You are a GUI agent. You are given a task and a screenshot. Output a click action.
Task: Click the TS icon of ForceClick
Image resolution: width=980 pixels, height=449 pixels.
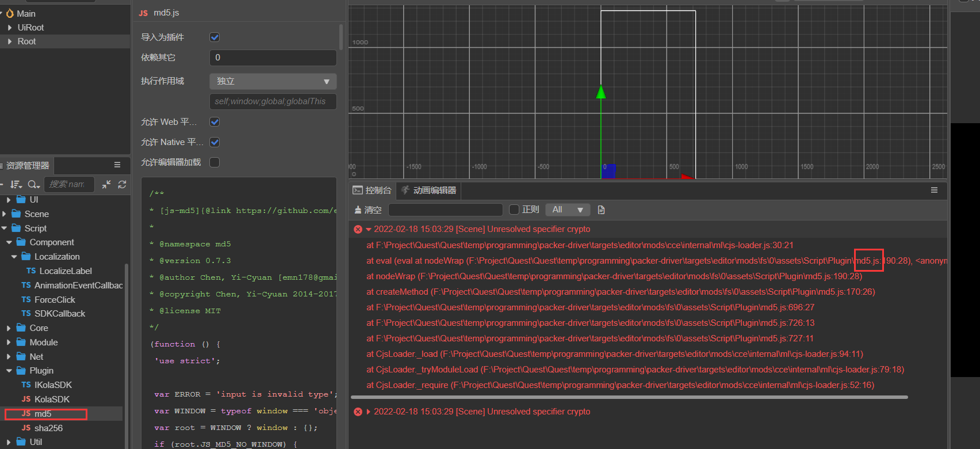coord(26,299)
